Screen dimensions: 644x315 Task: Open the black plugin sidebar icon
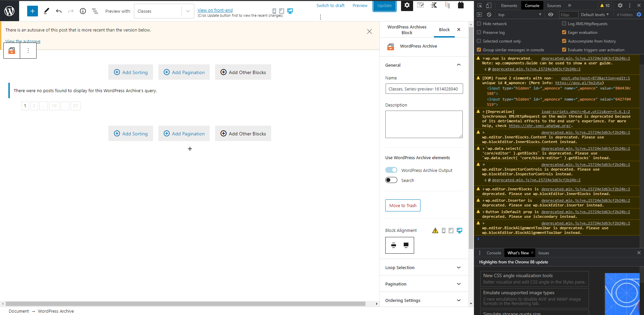(461, 5)
